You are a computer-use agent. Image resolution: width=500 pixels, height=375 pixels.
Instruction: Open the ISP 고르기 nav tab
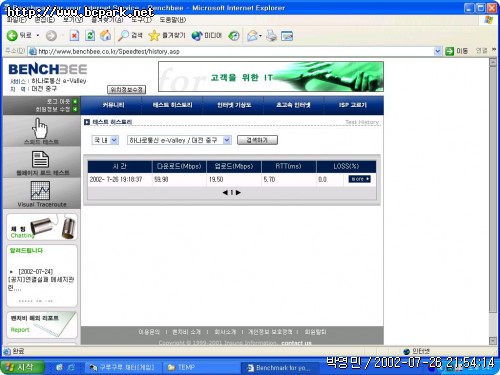pyautogui.click(x=353, y=105)
